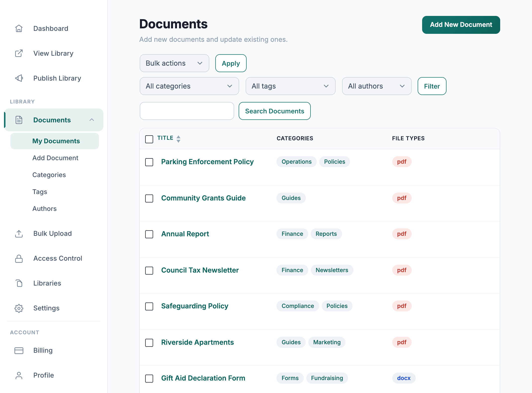The image size is (532, 393).
Task: Check the Parking Enforcement Policy row checkbox
Action: point(149,162)
